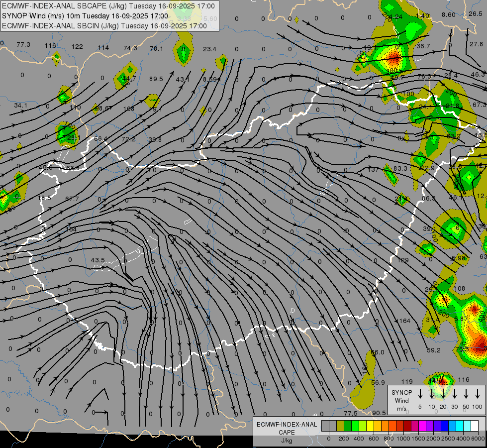Screen dimensions: 487x448
Task: Click the map value 23.4
Action: tap(209, 49)
